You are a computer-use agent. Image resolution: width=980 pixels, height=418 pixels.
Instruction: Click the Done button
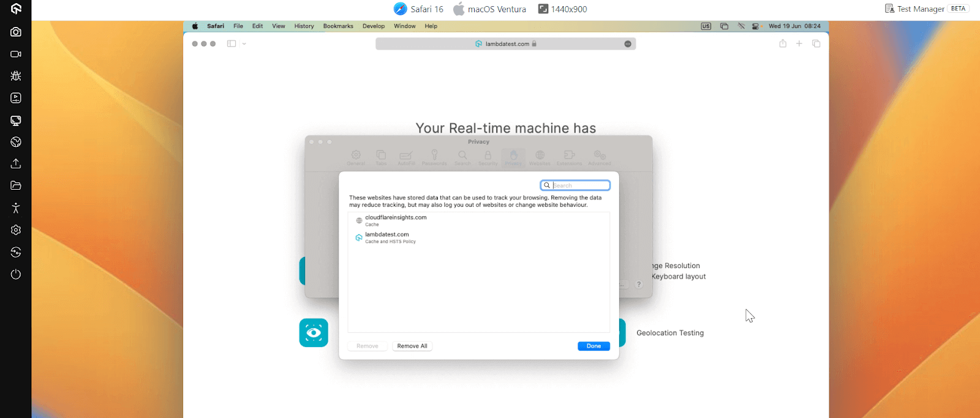coord(594,346)
